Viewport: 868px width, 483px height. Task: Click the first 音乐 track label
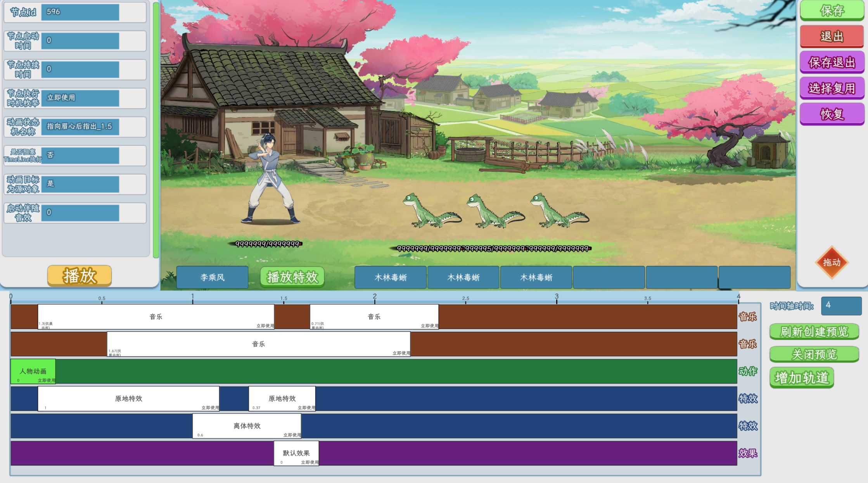tap(748, 317)
